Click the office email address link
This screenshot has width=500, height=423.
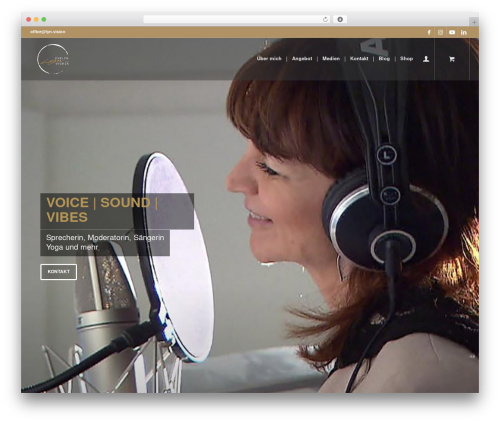48,32
